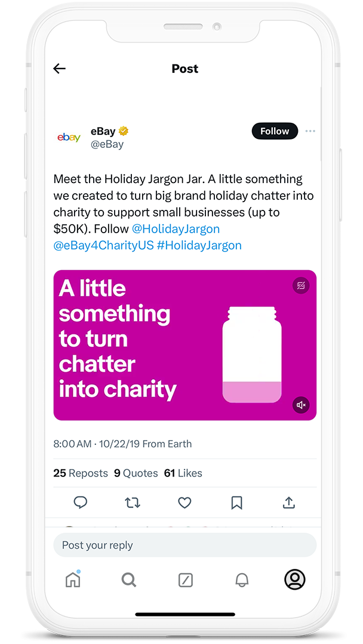Toggle captions on the video
This screenshot has width=363, height=644.
pyautogui.click(x=301, y=286)
